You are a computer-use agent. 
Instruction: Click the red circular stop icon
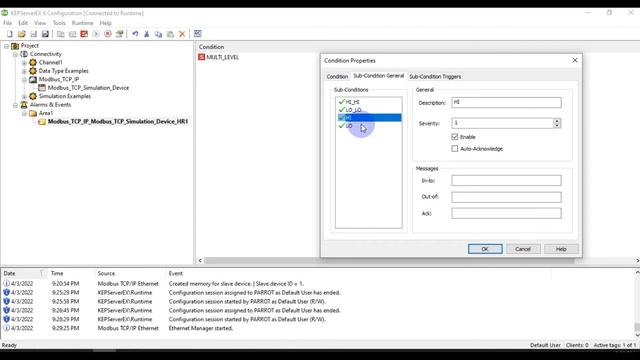pyautogui.click(x=108, y=34)
